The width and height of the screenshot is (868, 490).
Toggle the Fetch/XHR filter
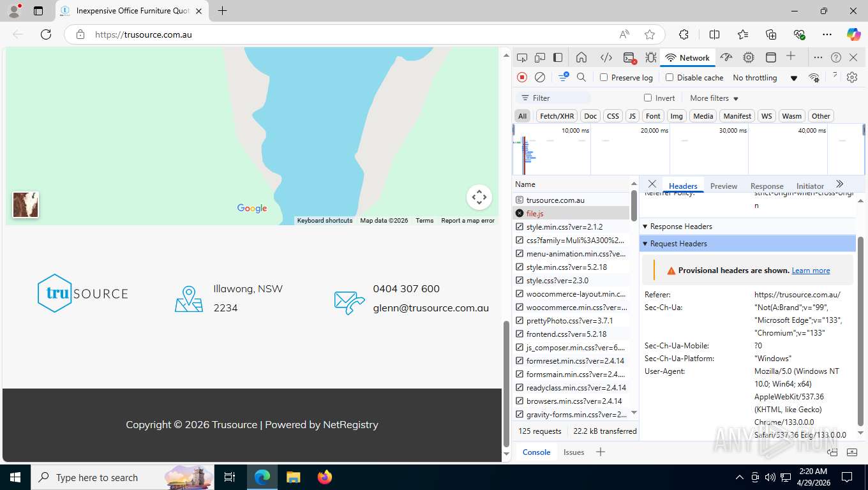557,115
